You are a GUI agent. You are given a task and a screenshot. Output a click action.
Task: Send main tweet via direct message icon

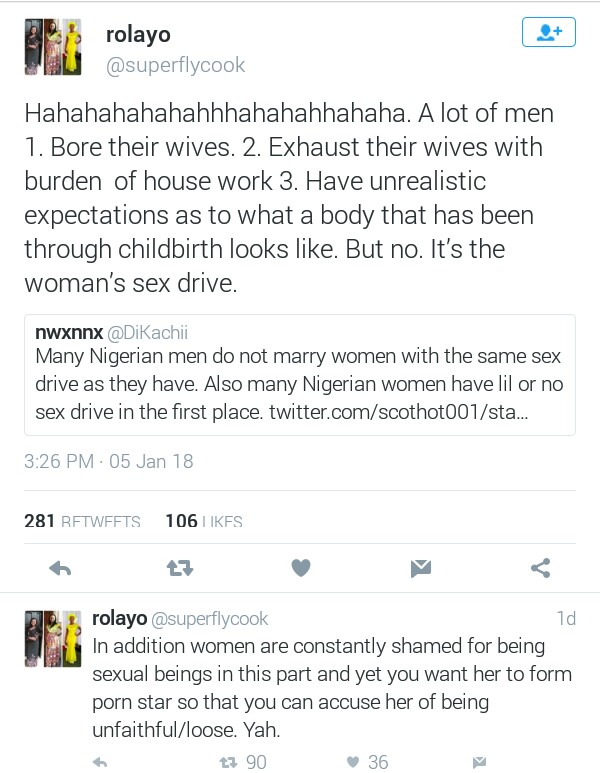(x=420, y=568)
